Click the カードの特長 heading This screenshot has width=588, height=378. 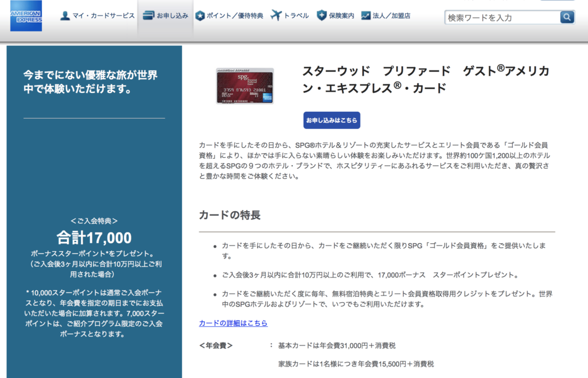pyautogui.click(x=230, y=215)
